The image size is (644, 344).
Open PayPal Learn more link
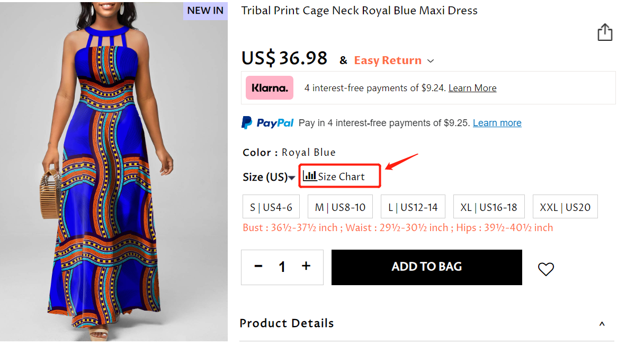tap(497, 123)
